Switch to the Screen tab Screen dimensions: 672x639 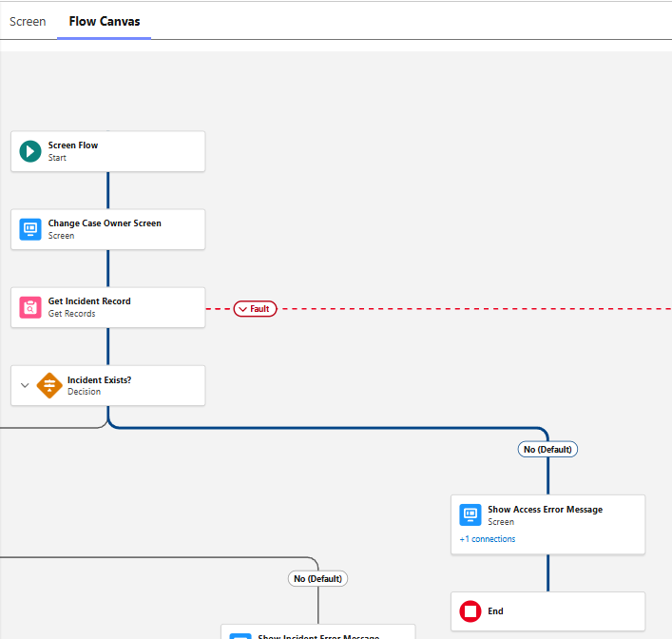(28, 22)
